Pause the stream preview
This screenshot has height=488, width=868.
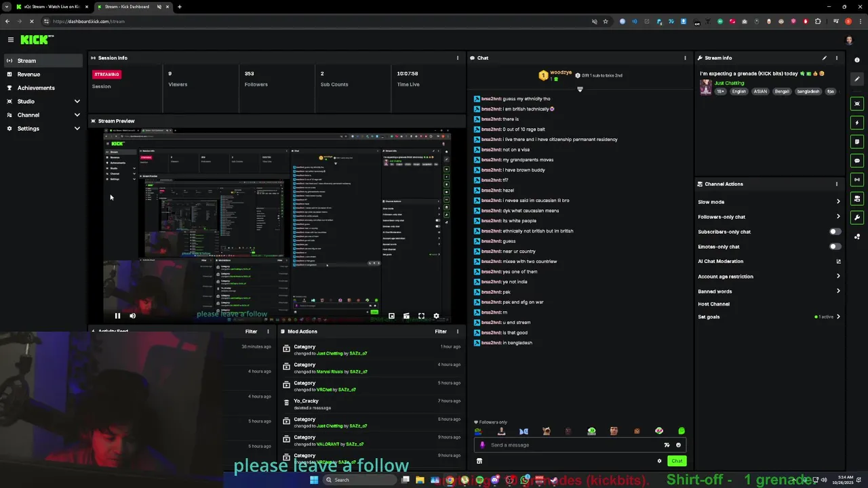click(x=117, y=316)
